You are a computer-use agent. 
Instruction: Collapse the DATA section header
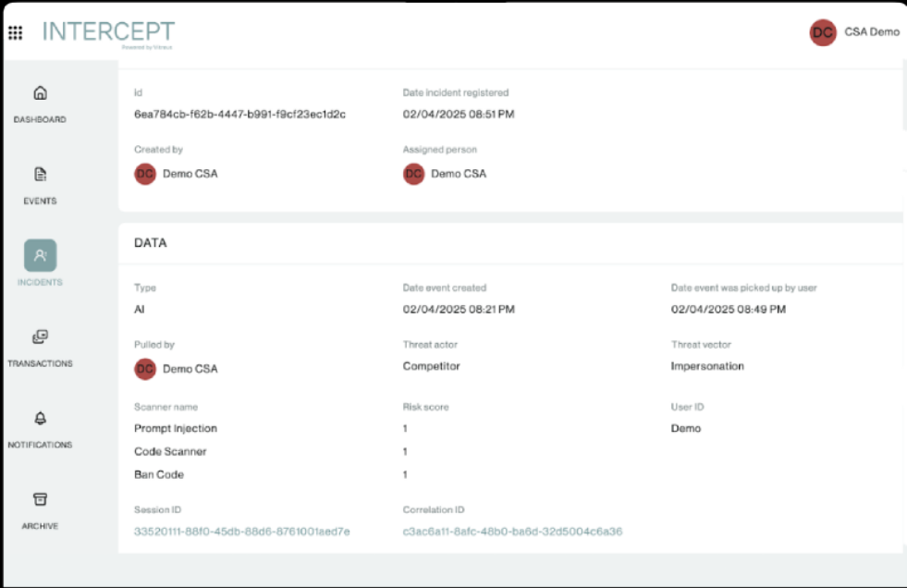(x=149, y=243)
